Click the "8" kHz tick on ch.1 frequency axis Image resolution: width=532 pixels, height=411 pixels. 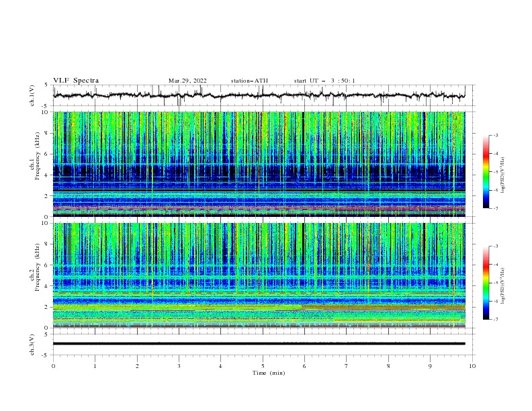coord(47,133)
